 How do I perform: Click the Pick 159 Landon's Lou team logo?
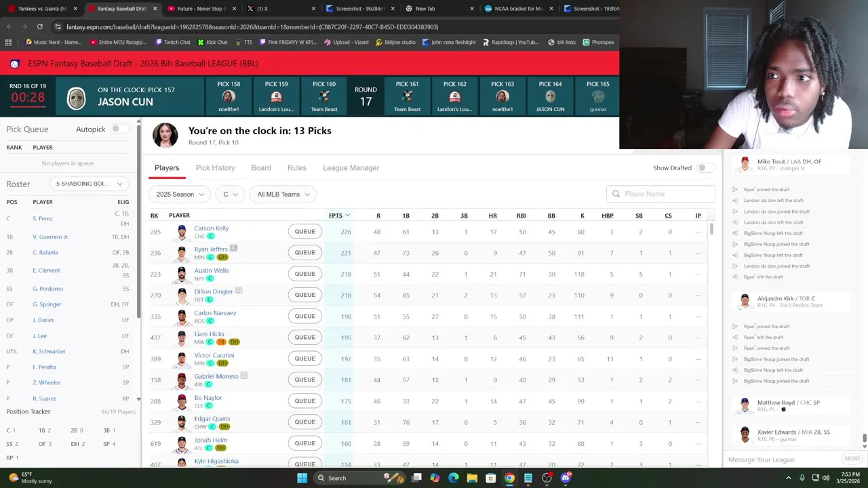tap(277, 97)
